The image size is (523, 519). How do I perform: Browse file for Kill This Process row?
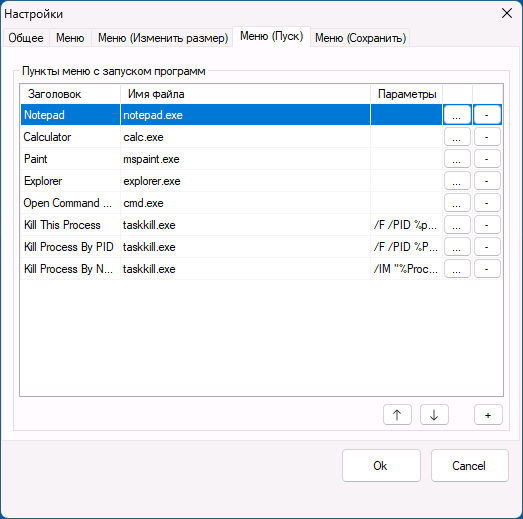457,225
